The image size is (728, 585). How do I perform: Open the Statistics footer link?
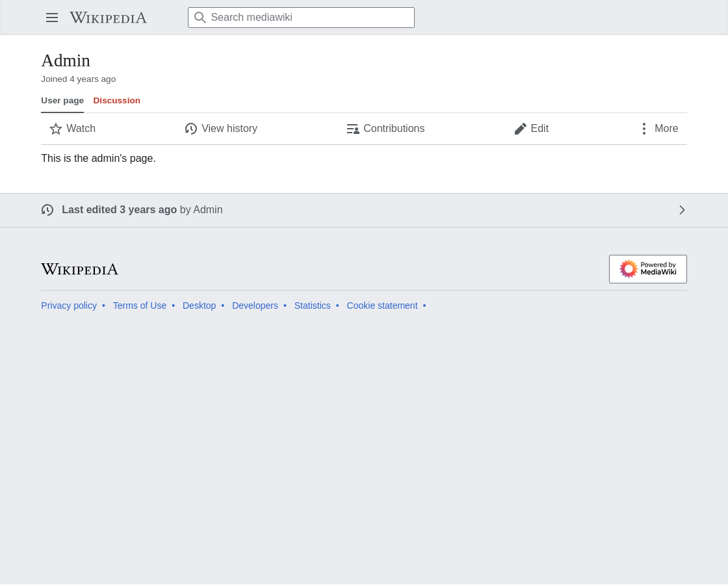[313, 305]
